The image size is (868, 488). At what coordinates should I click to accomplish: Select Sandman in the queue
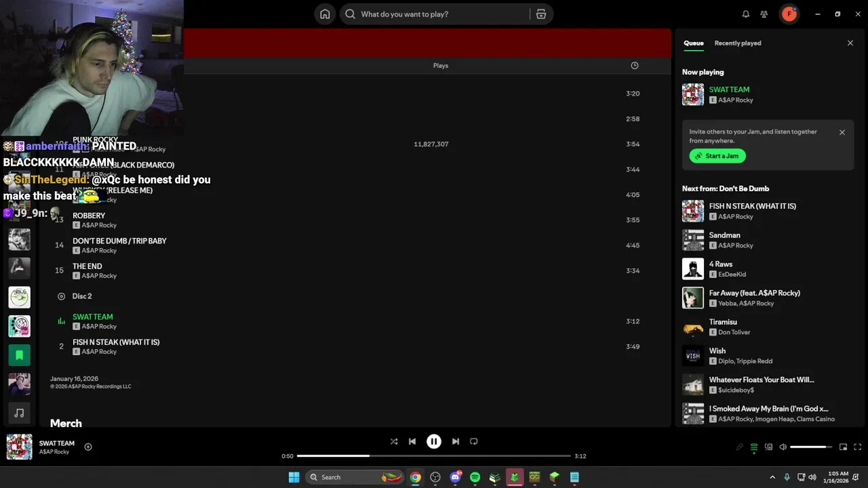click(x=768, y=240)
